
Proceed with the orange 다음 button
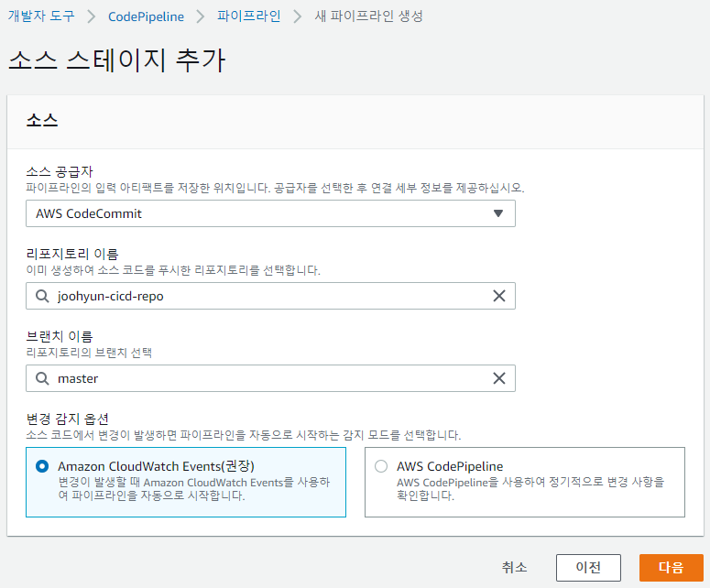pyautogui.click(x=671, y=568)
